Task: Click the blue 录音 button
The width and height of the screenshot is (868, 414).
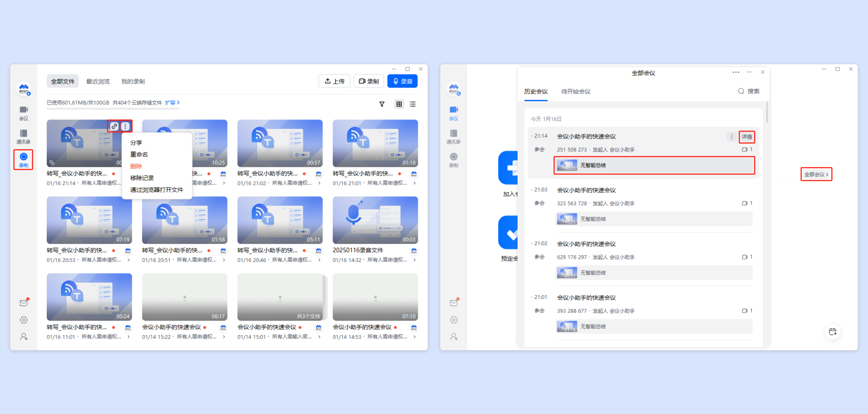Action: click(x=402, y=81)
